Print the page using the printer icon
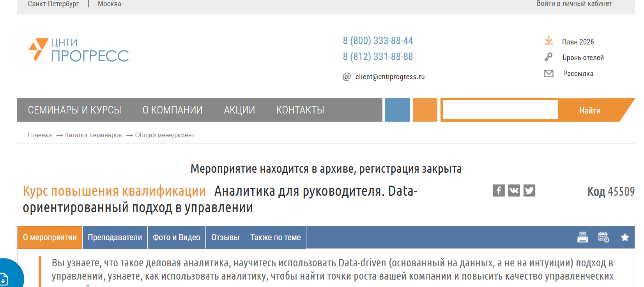Screen dimensions: 644x287 [x=582, y=237]
